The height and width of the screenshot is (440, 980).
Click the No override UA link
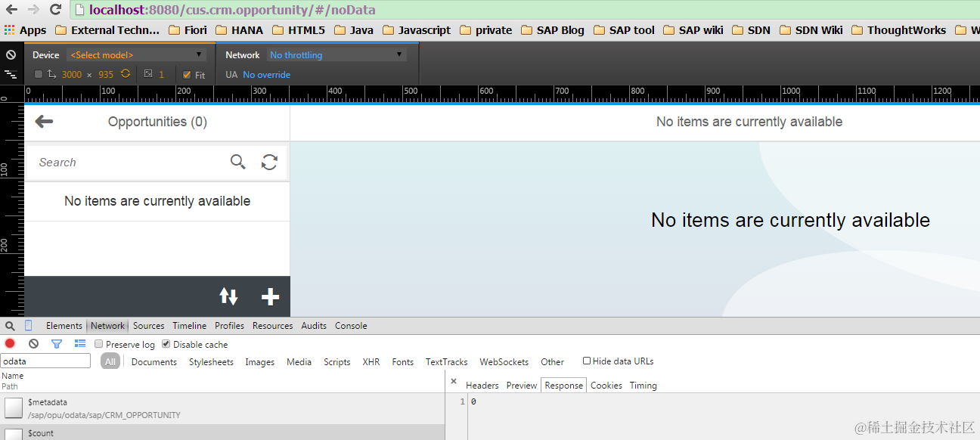266,75
